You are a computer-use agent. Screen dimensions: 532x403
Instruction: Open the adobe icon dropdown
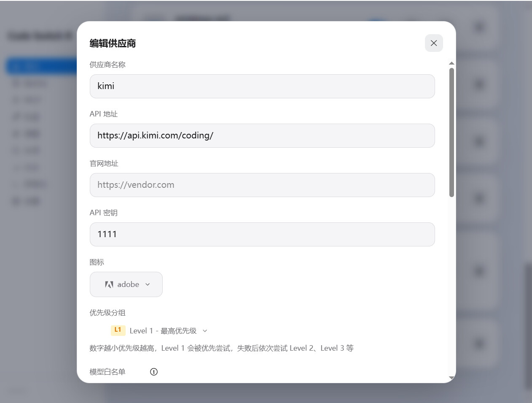[x=126, y=284]
